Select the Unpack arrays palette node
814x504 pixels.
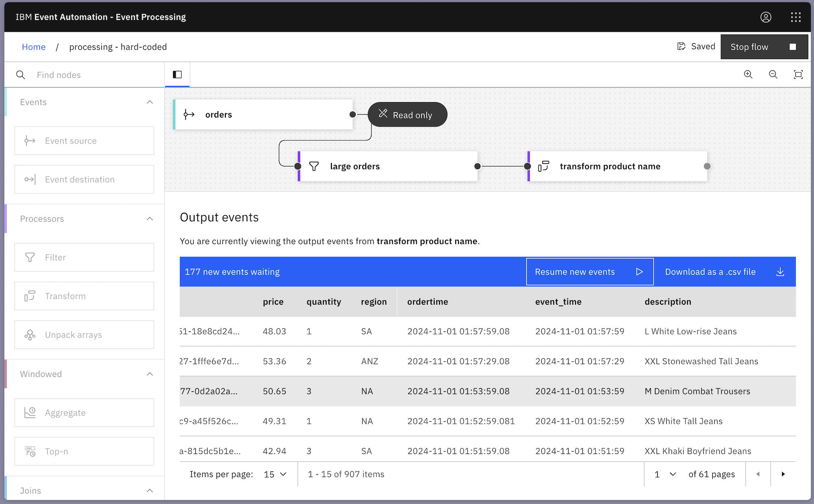(x=84, y=335)
